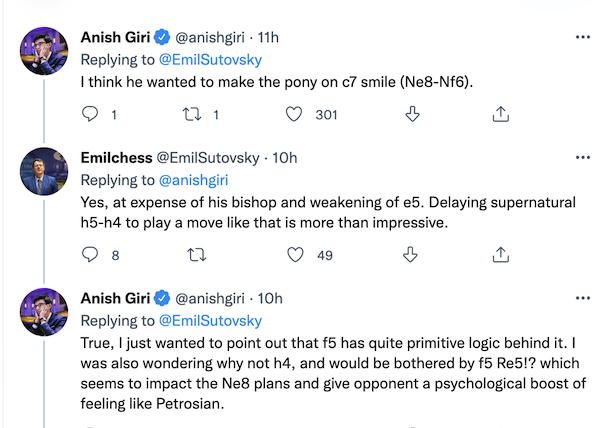Like the tweet with 301 likes

pos(294,115)
